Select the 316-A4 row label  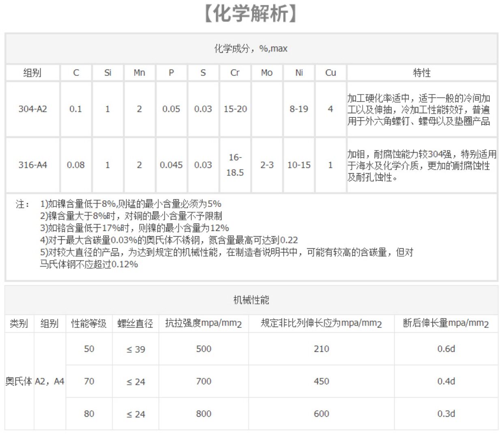click(x=32, y=165)
